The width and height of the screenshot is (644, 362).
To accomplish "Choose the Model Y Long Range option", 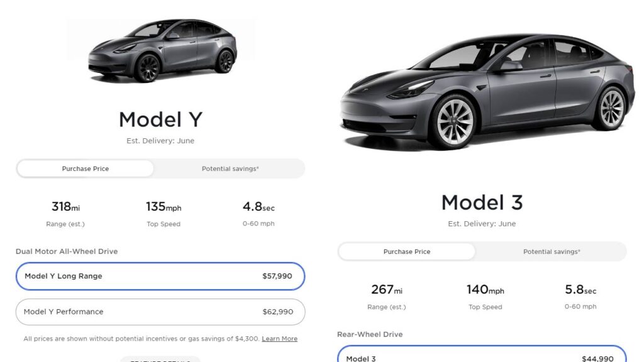I will 160,276.
